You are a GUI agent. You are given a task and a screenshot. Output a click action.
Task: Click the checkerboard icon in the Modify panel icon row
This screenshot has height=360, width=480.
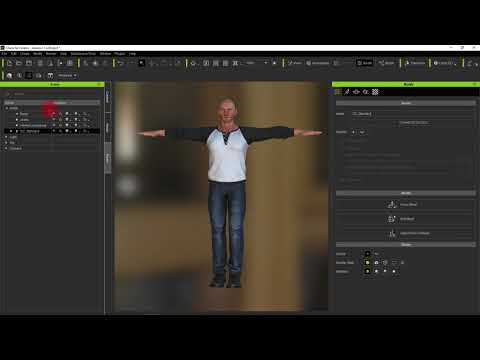375,92
